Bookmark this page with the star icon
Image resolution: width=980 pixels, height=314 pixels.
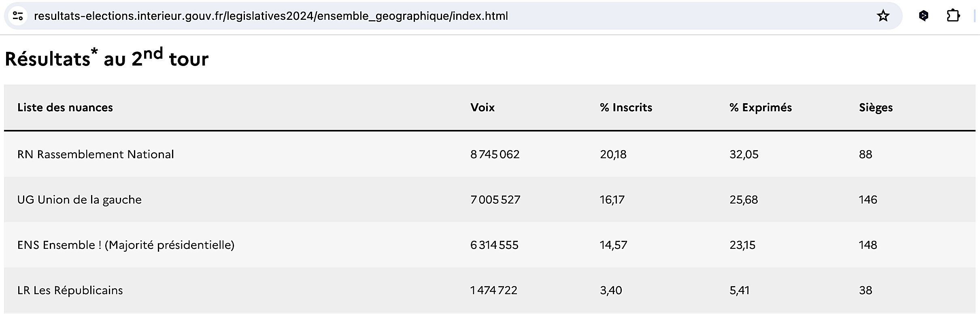coord(883,16)
